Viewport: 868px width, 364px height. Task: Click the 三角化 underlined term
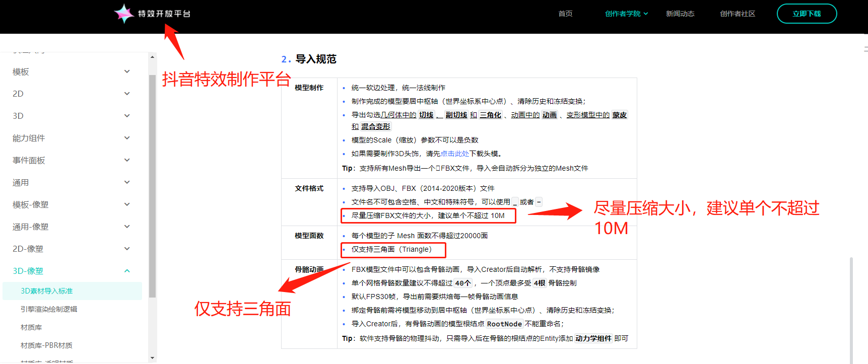click(490, 115)
